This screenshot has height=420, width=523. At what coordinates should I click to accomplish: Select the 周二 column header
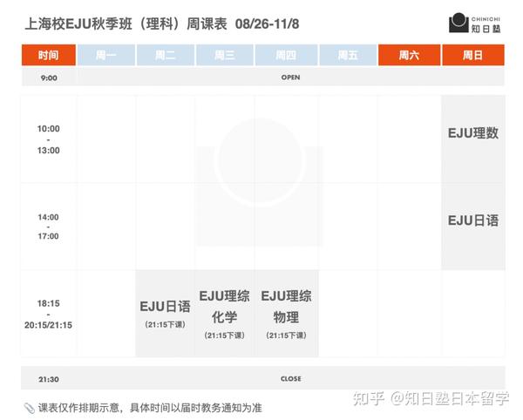[x=166, y=55]
